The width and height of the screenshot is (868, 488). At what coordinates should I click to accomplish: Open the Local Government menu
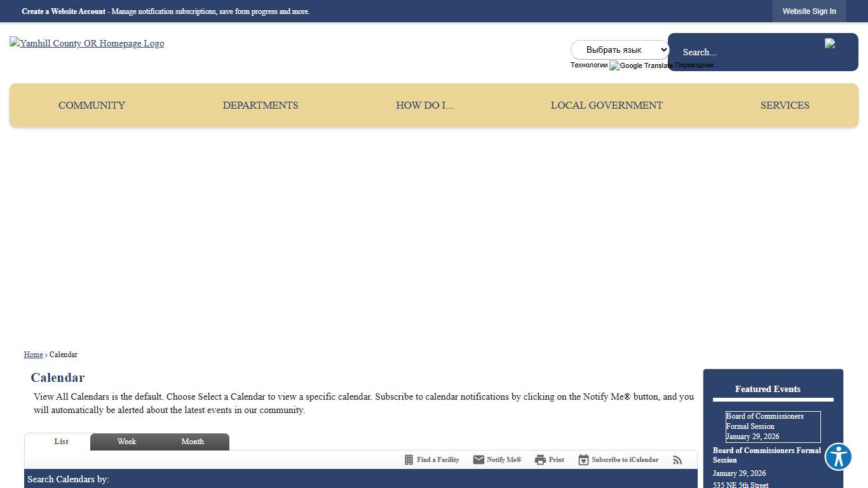click(x=606, y=105)
